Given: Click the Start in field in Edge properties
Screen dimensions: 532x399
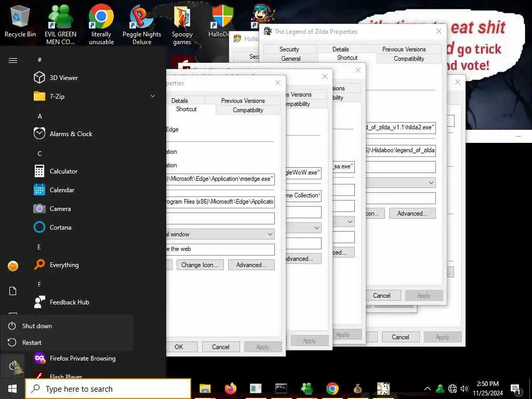Looking at the screenshot, I should coord(220,202).
